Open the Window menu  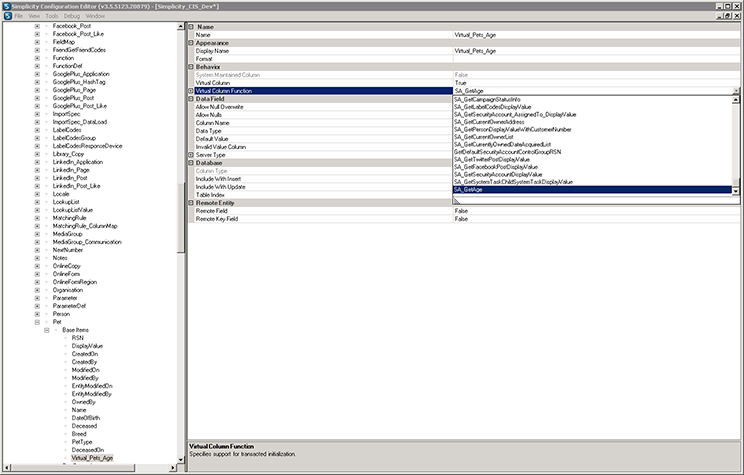[95, 16]
